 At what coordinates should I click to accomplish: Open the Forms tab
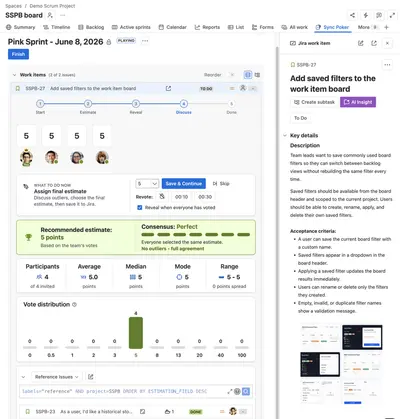263,27
